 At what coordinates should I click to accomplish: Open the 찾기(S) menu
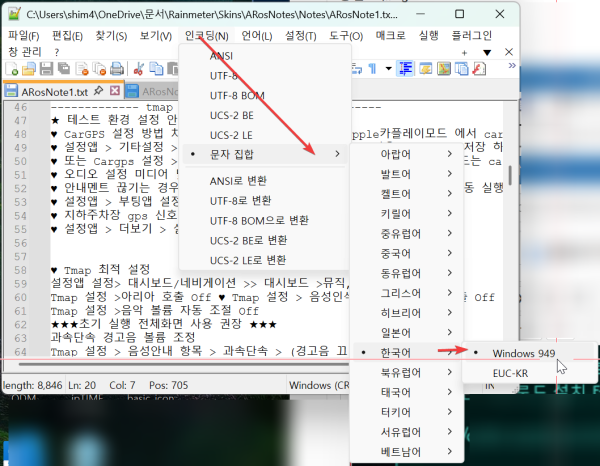point(111,36)
